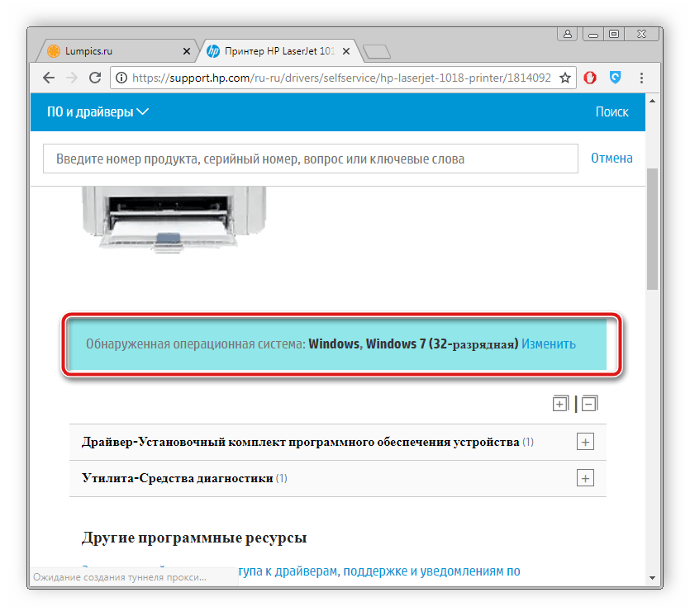This screenshot has width=690, height=616.
Task: Close the HP LaserJet printer tab
Action: tap(346, 51)
